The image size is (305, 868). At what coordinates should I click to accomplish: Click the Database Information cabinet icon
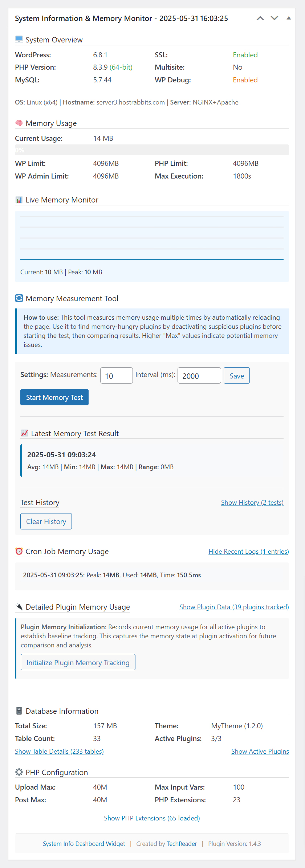pos(19,711)
